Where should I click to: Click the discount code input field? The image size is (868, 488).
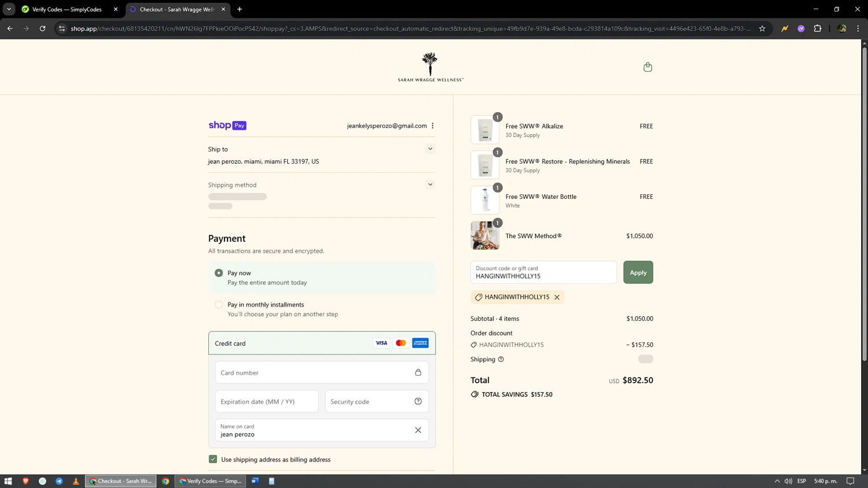(544, 272)
